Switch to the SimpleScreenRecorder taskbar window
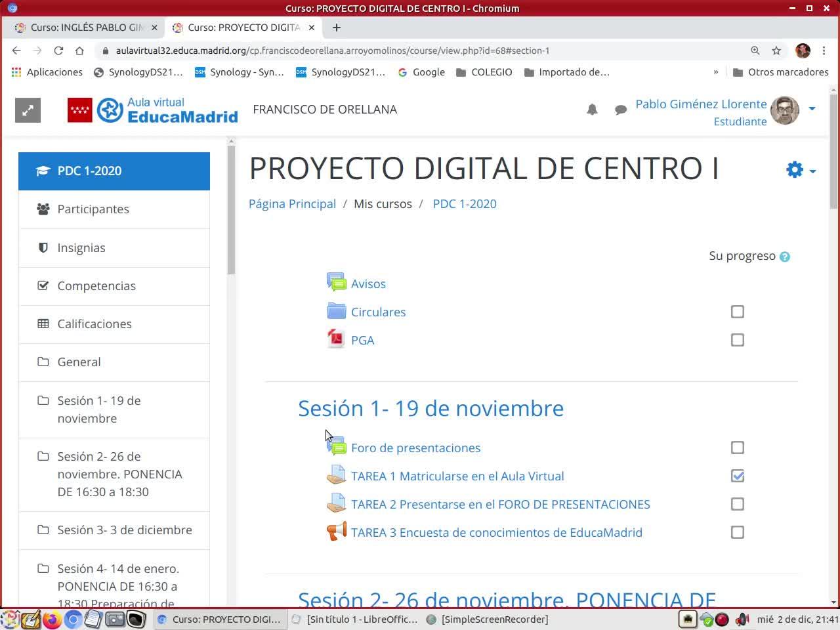 tap(488, 619)
